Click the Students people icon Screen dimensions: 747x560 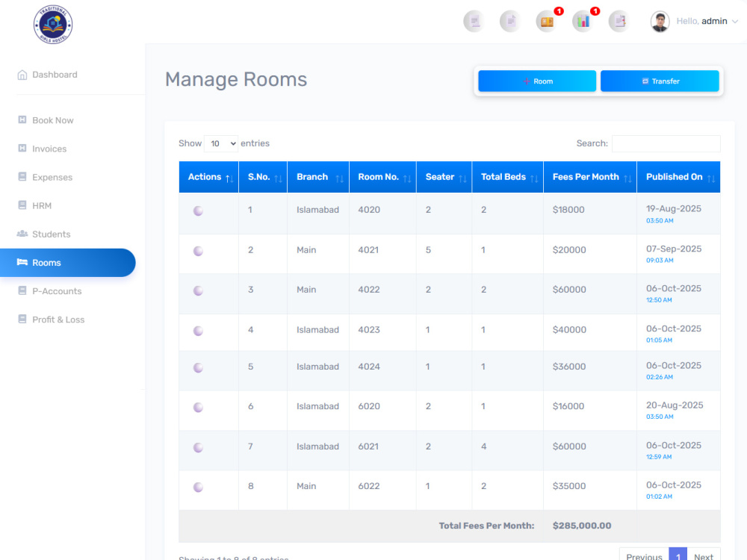tap(22, 234)
